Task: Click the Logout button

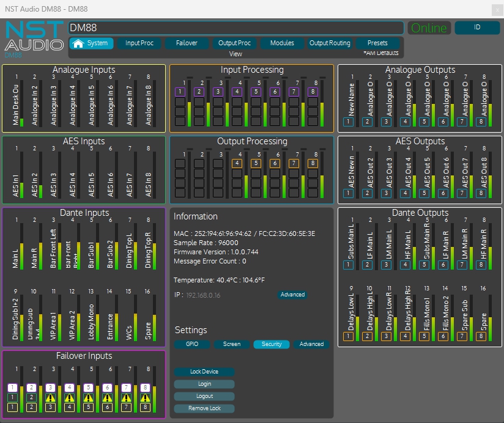Action: click(x=204, y=396)
